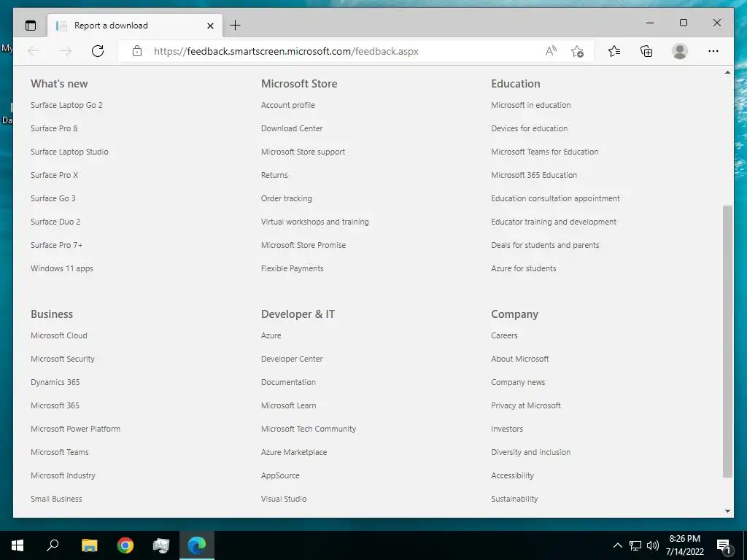Open a new tab with plus icon
This screenshot has height=560, width=747.
pyautogui.click(x=236, y=26)
